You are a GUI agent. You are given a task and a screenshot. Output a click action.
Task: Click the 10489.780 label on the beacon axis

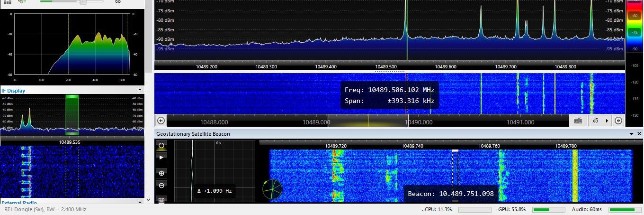566,146
